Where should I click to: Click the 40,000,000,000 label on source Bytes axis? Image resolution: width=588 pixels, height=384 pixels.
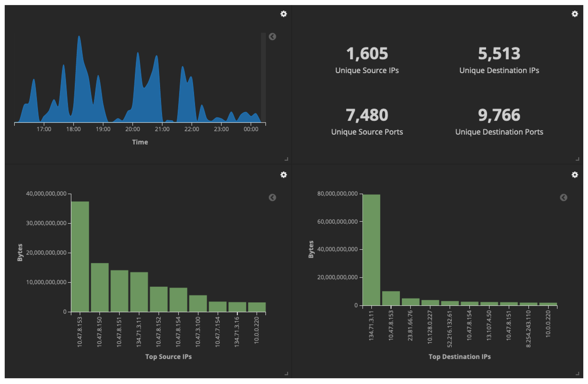tap(46, 194)
